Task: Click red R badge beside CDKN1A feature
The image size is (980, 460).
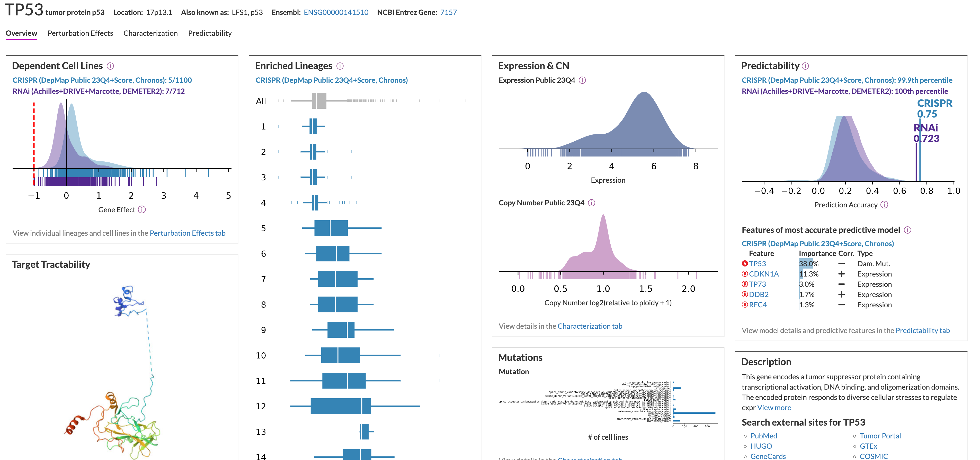Action: [x=744, y=274]
